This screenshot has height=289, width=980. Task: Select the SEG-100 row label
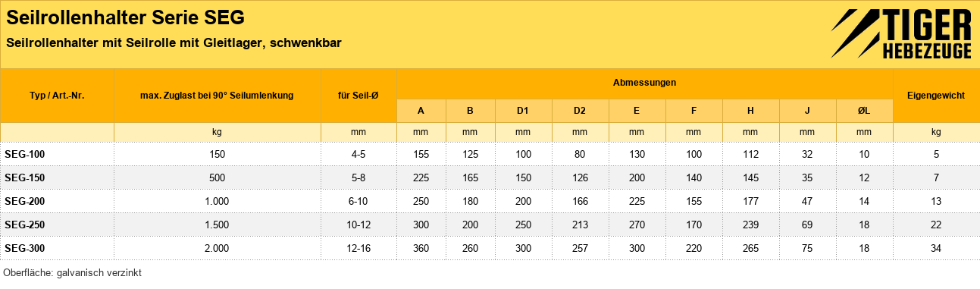[x=25, y=154]
